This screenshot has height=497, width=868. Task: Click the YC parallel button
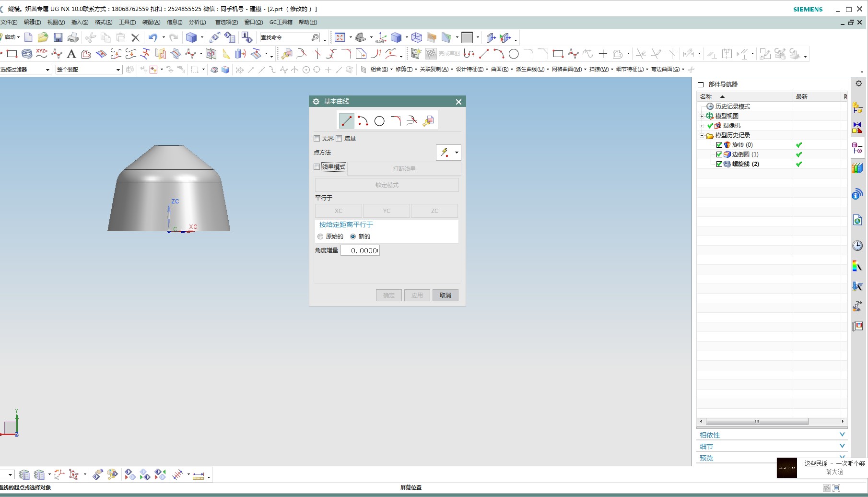coord(387,211)
